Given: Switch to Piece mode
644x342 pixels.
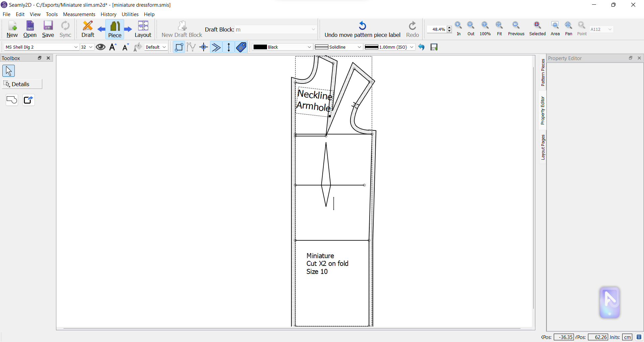Looking at the screenshot, I should coord(115,29).
